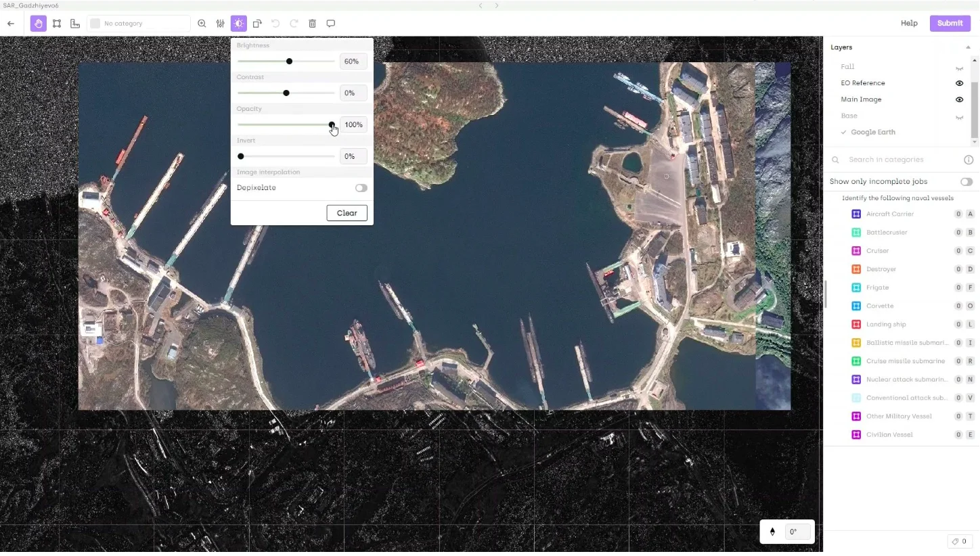Open the No category dropdown
Viewport: 980px width, 556px height.
pos(139,24)
